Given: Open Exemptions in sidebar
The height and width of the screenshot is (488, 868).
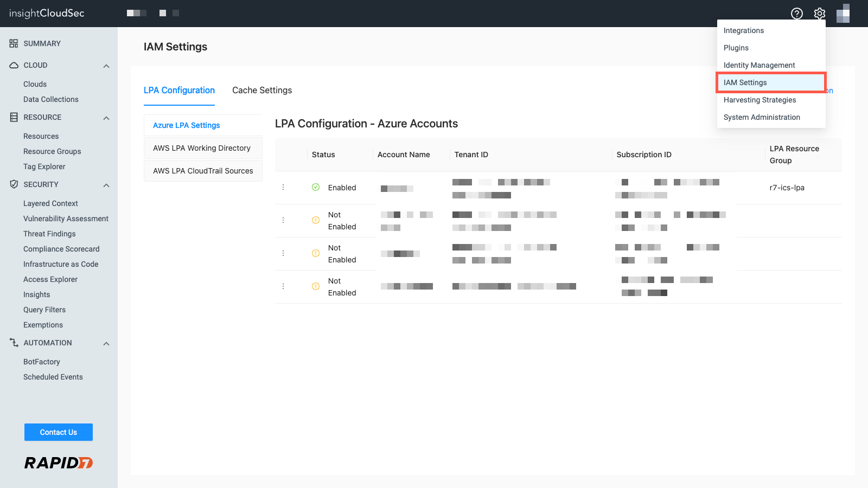Looking at the screenshot, I should 43,325.
